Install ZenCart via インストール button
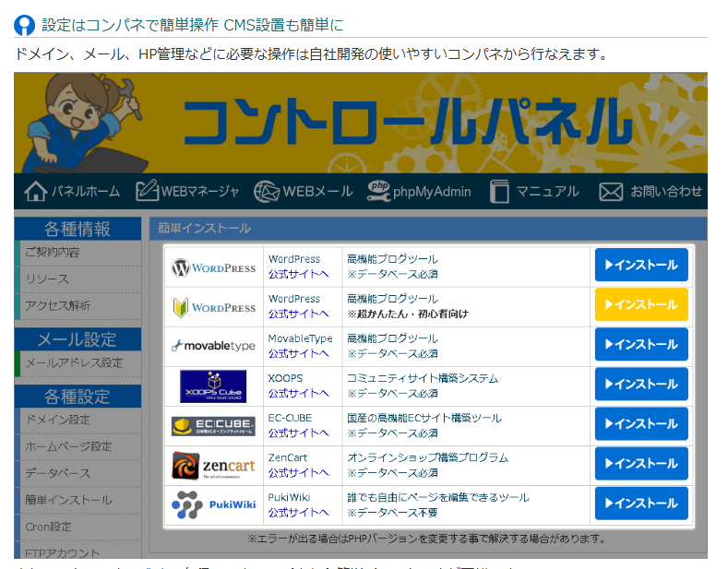728x569 pixels. [x=641, y=464]
